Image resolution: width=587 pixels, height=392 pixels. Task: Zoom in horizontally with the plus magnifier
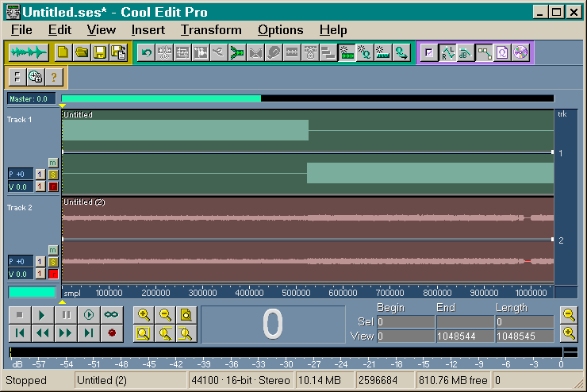144,315
